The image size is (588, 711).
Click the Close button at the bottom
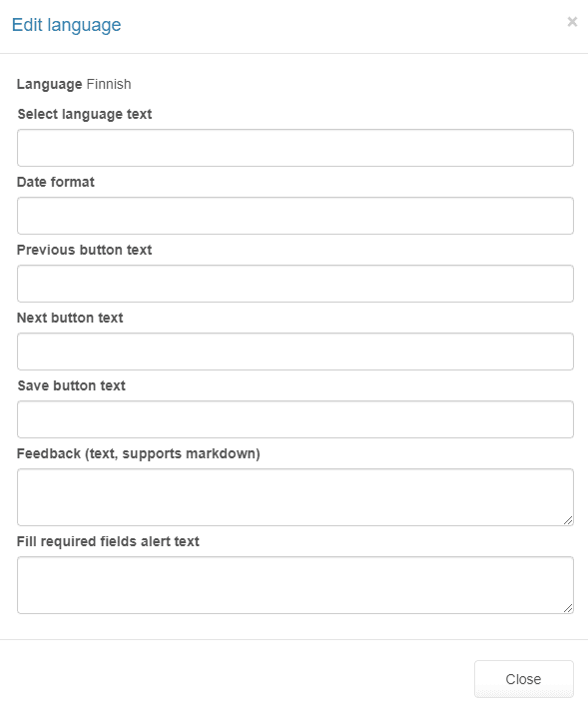(x=524, y=679)
